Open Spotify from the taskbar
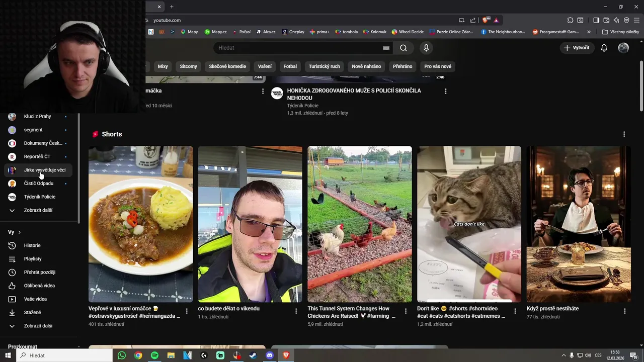The height and width of the screenshot is (362, 644). coord(154,355)
